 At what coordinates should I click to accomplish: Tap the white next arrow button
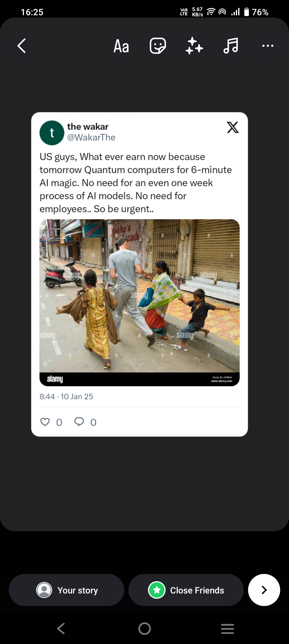264,590
